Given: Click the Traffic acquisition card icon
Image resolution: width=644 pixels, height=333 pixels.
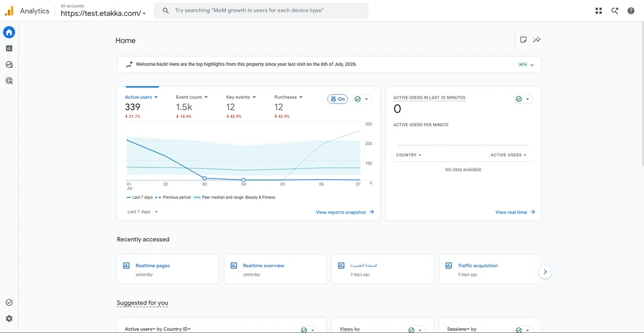Looking at the screenshot, I should [x=449, y=265].
